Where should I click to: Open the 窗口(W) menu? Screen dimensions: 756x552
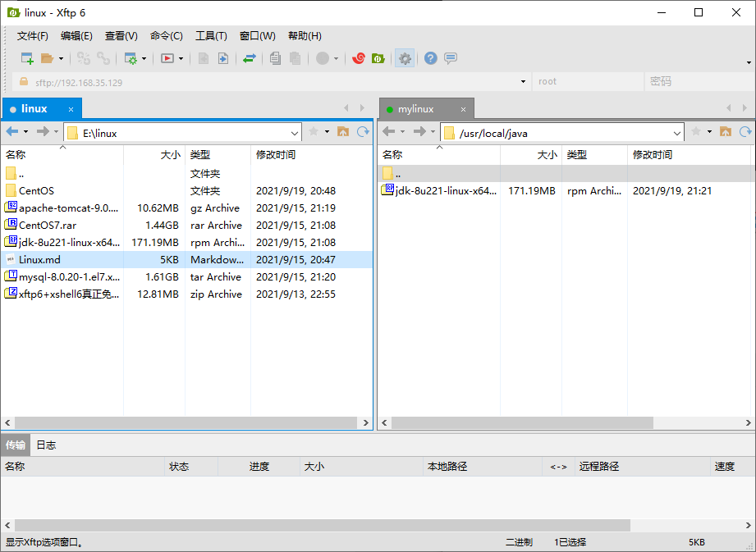pyautogui.click(x=258, y=36)
